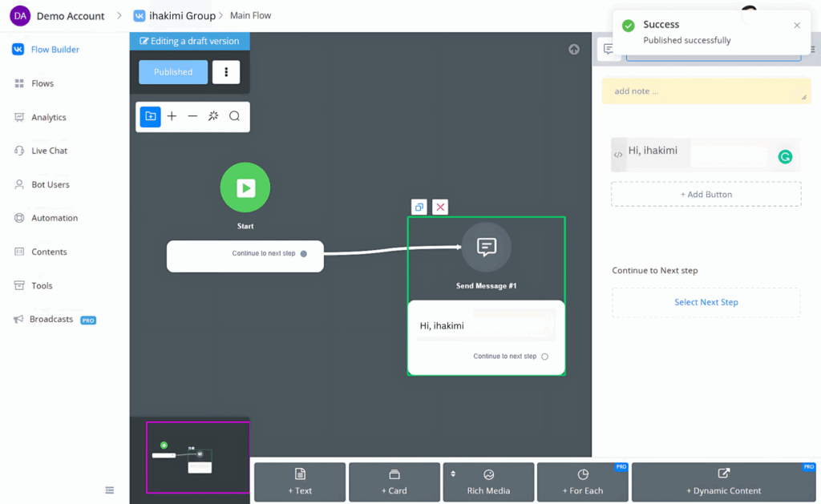
Task: Click Select Next Step link
Action: [706, 302]
